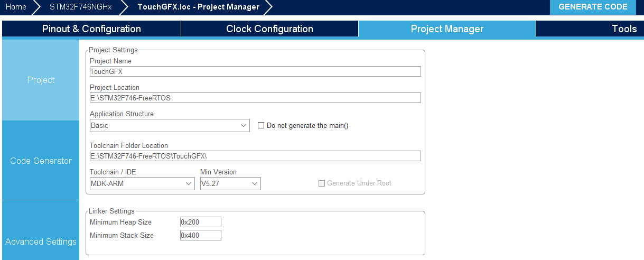Screen dimensions: 644x260
Task: Click the Project Name input field
Action: 255,71
